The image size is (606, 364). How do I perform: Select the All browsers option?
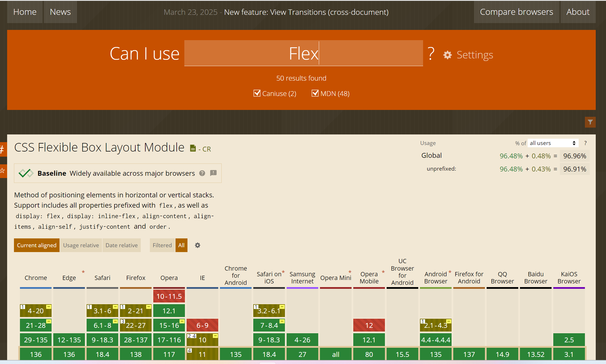click(181, 245)
